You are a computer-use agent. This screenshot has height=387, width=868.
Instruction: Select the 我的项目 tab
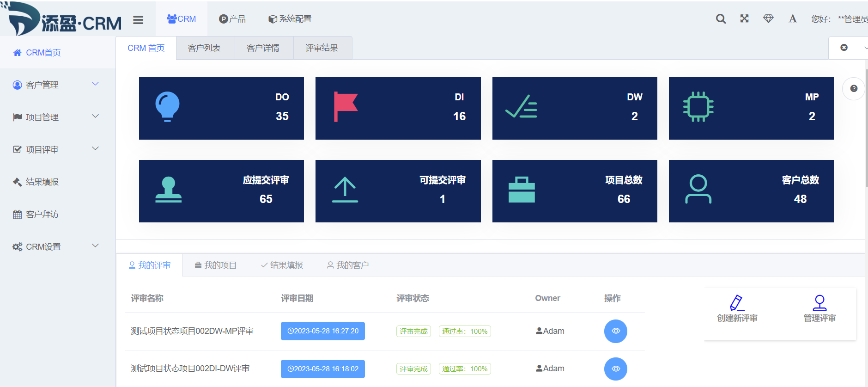click(215, 265)
